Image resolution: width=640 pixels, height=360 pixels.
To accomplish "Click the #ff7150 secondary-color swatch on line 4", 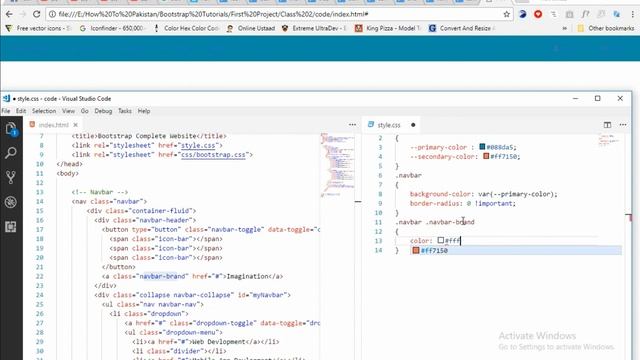I will click(x=486, y=156).
